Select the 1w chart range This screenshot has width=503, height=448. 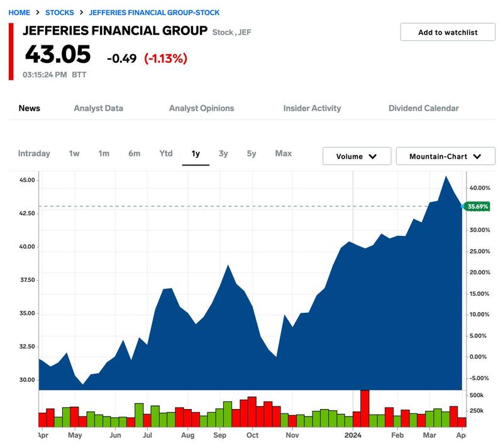click(x=74, y=154)
